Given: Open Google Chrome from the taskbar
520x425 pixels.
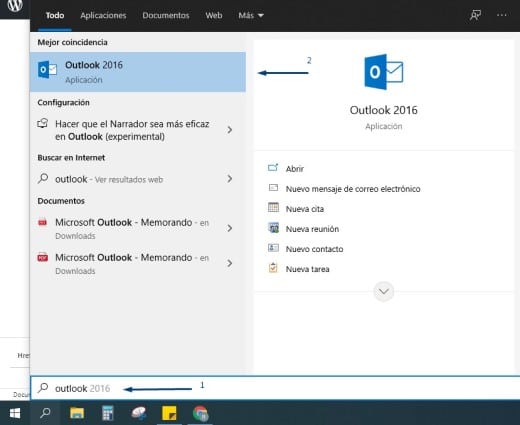Looking at the screenshot, I should pos(200,413).
